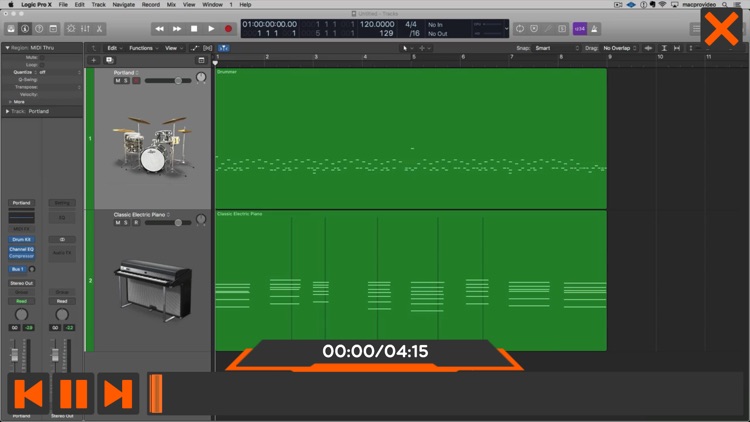Enable Cycle mode icon
750x422 pixels.
click(x=520, y=29)
